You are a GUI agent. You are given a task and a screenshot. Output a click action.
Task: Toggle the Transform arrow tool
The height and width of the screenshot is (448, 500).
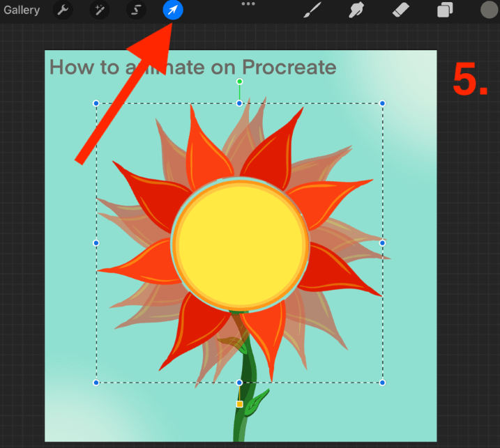[173, 10]
